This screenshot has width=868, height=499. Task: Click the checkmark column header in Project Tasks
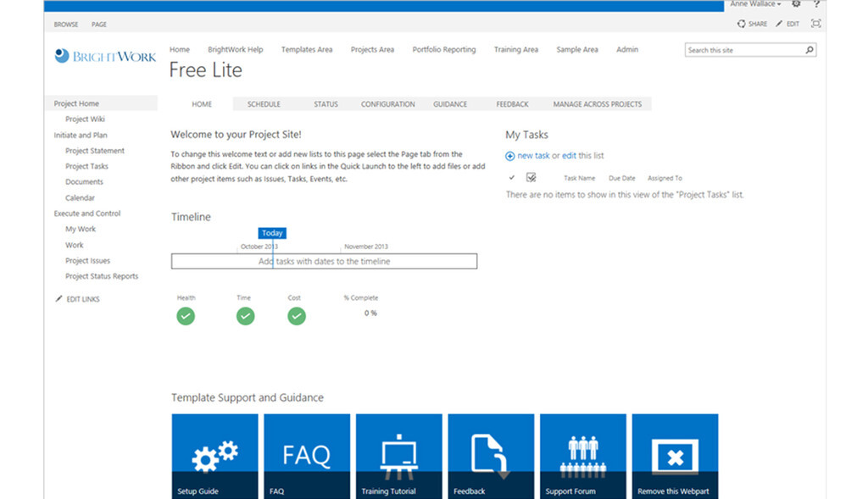coord(512,177)
